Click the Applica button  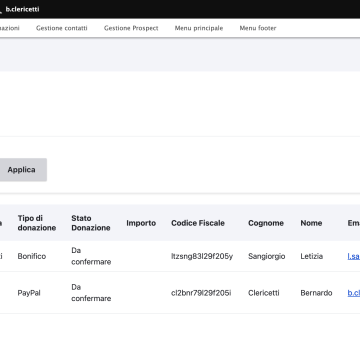click(22, 170)
